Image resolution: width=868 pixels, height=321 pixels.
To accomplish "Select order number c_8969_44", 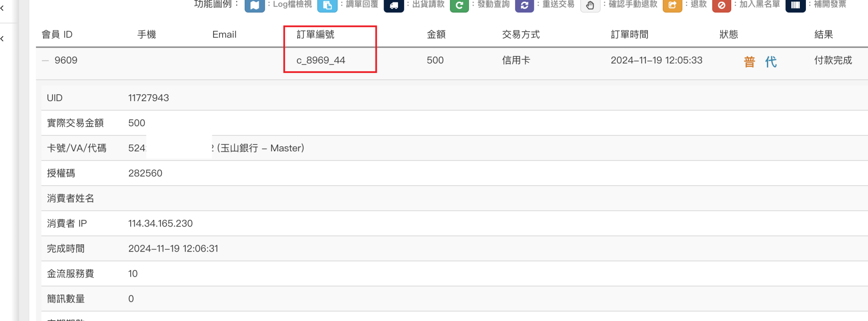I will click(x=321, y=61).
